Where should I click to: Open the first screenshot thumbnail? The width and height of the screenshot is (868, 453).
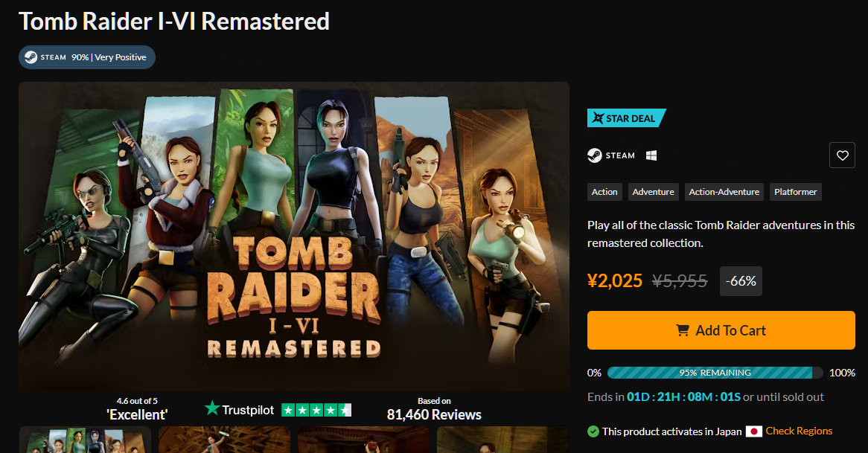pos(85,440)
